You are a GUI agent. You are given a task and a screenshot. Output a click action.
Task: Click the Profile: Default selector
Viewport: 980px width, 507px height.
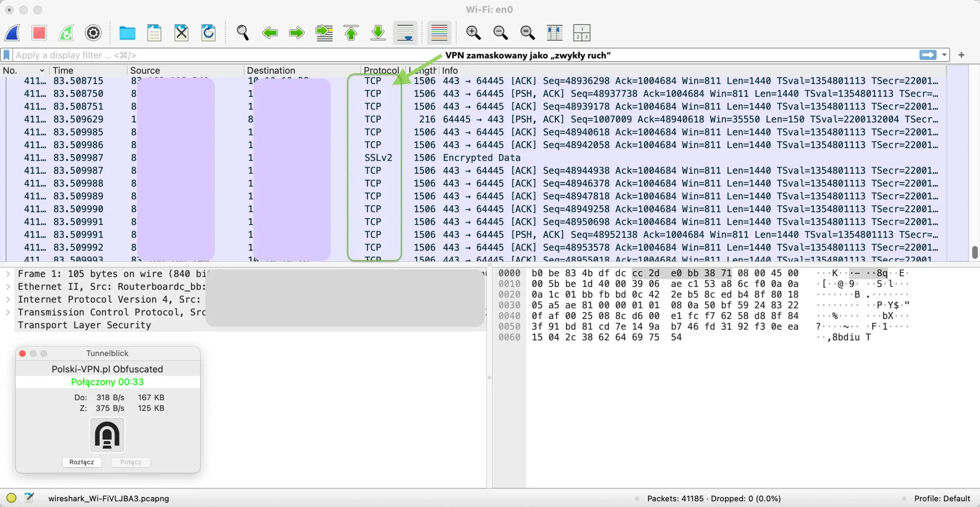[x=942, y=498]
